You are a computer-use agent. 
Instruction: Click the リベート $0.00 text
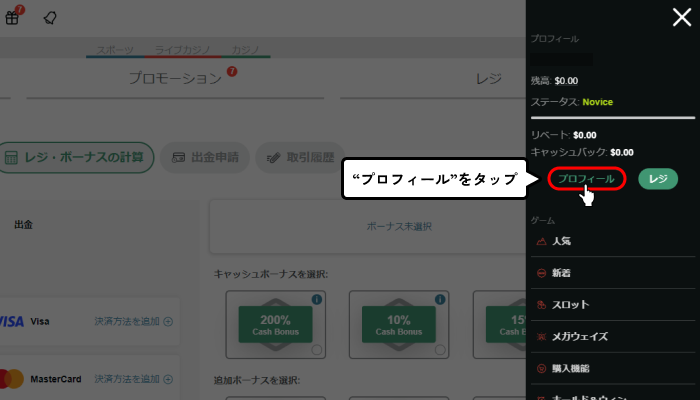[x=563, y=135]
